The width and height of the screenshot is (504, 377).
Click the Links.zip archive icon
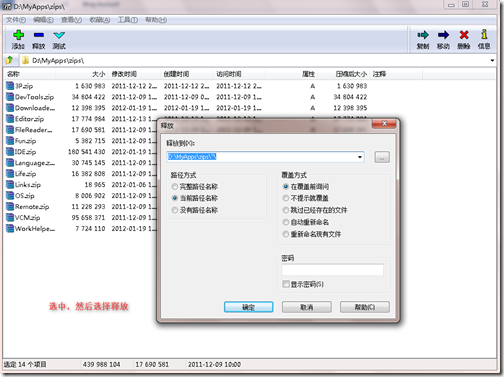coord(10,185)
